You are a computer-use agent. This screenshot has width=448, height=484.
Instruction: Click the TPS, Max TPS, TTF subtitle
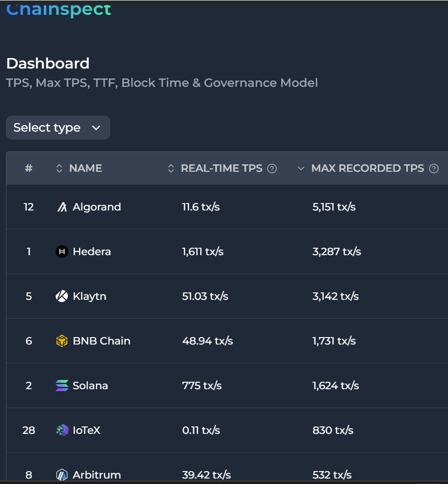pos(162,83)
